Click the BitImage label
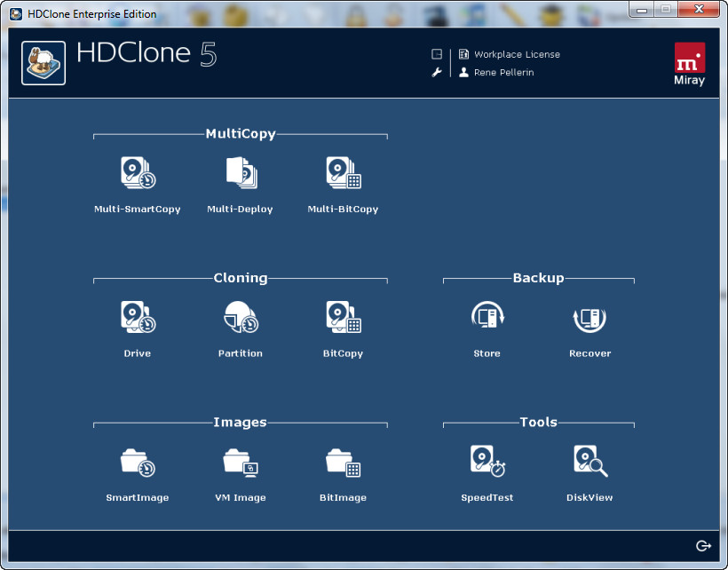 (x=343, y=497)
